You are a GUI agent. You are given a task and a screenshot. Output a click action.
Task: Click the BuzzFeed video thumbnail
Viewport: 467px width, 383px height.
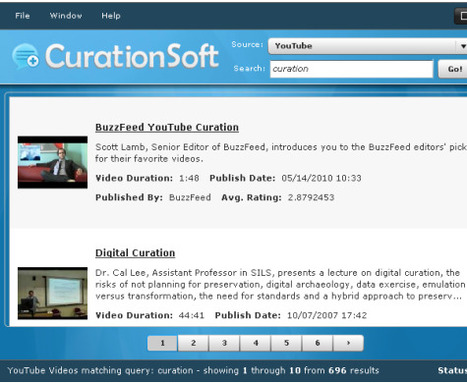pos(53,162)
